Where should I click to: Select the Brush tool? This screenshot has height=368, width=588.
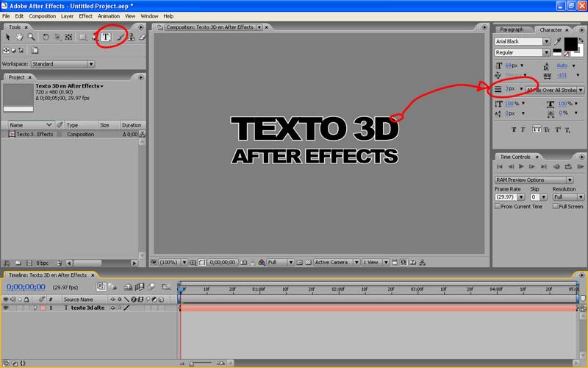coord(121,37)
